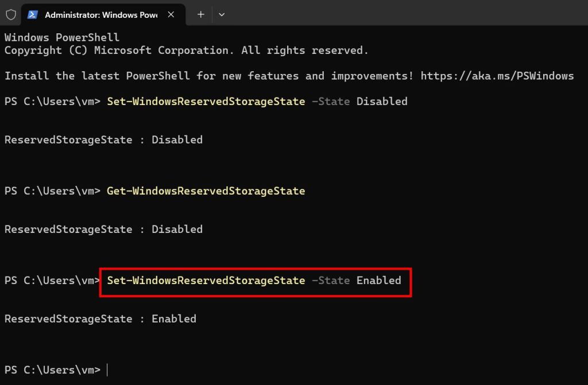588x385 pixels.
Task: Click the first ReservedStorageState : Disabled output
Action: pos(103,140)
